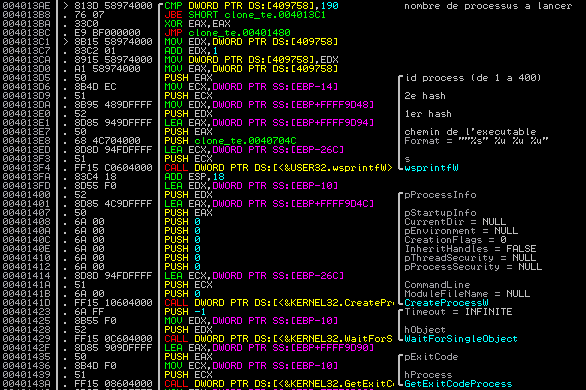Select PUSH clone_te.0040704C instruction

[230, 141]
